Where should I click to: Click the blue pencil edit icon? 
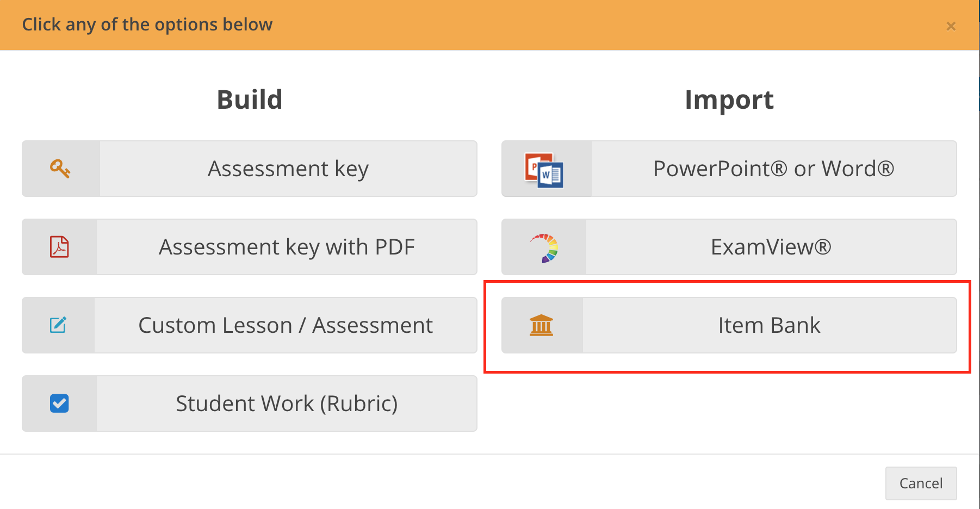pos(58,325)
